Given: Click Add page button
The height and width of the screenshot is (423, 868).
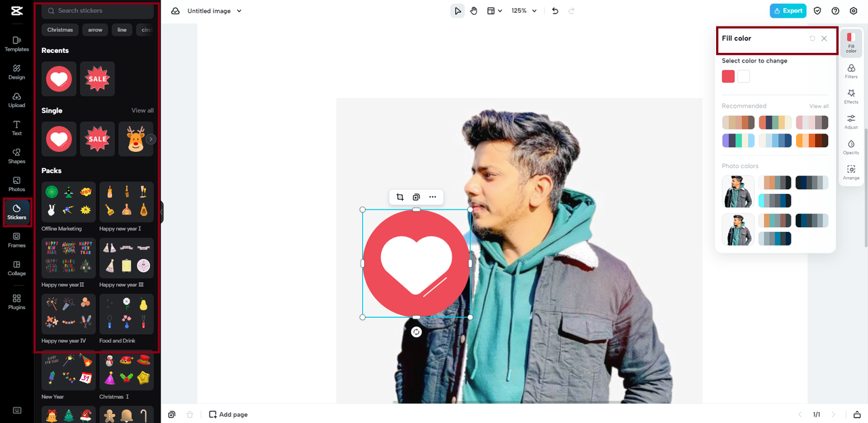Looking at the screenshot, I should [228, 414].
